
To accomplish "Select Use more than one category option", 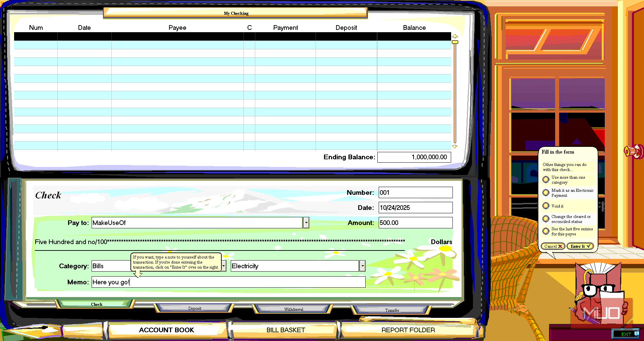I will [x=546, y=180].
